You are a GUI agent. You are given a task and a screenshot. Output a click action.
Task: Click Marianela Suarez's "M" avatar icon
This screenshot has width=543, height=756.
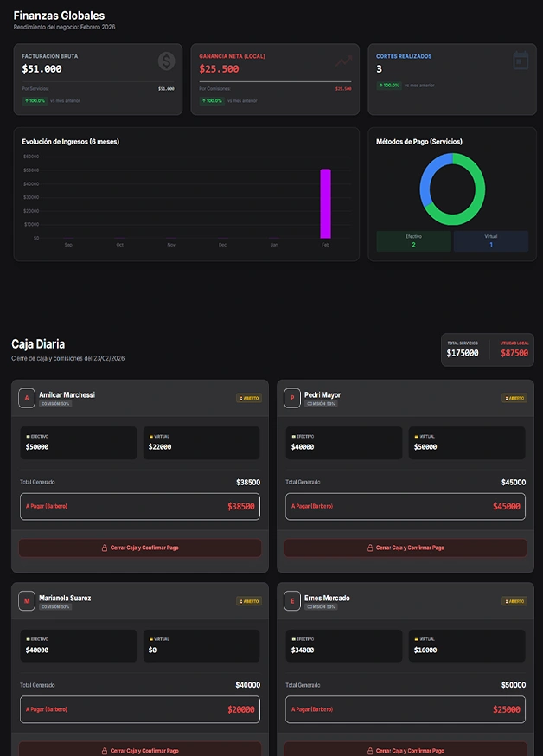pyautogui.click(x=27, y=600)
